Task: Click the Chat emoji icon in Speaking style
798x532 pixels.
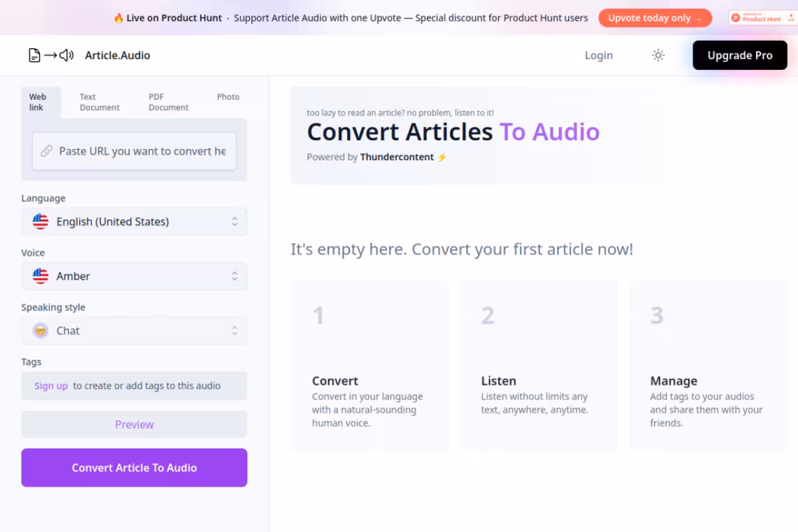Action: click(41, 331)
